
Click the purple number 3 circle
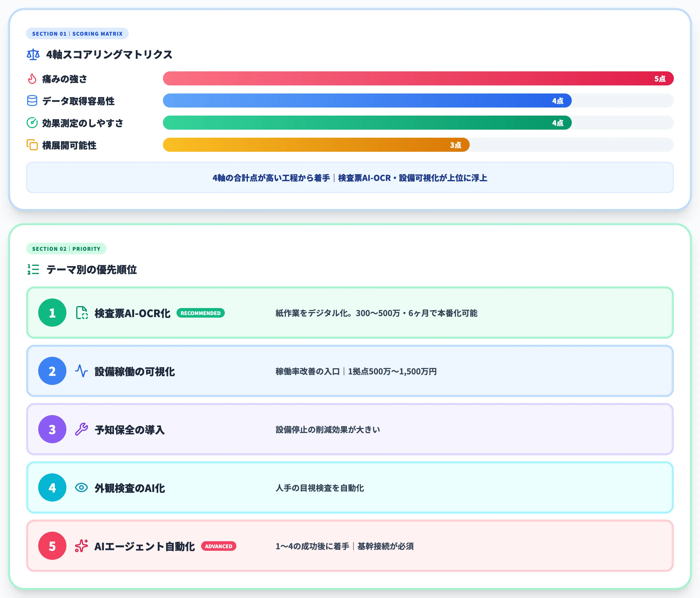pyautogui.click(x=52, y=429)
